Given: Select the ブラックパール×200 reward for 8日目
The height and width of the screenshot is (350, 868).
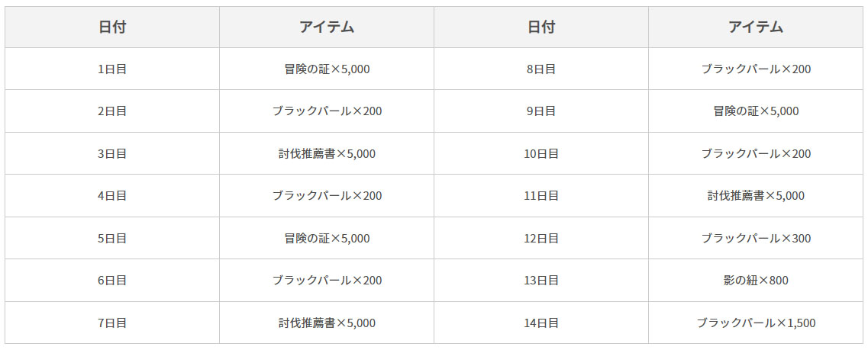Looking at the screenshot, I should 756,69.
